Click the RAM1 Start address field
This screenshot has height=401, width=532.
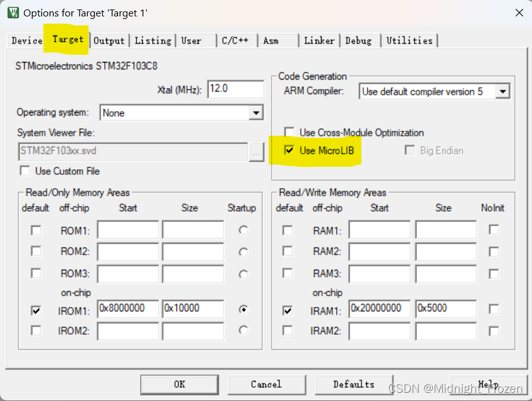click(379, 230)
